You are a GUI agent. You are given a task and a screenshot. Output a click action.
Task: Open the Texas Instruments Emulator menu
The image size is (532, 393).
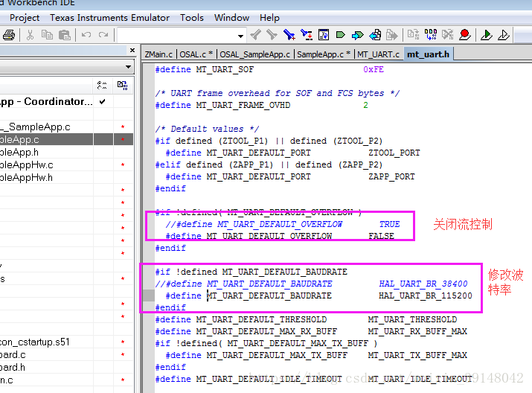click(109, 18)
